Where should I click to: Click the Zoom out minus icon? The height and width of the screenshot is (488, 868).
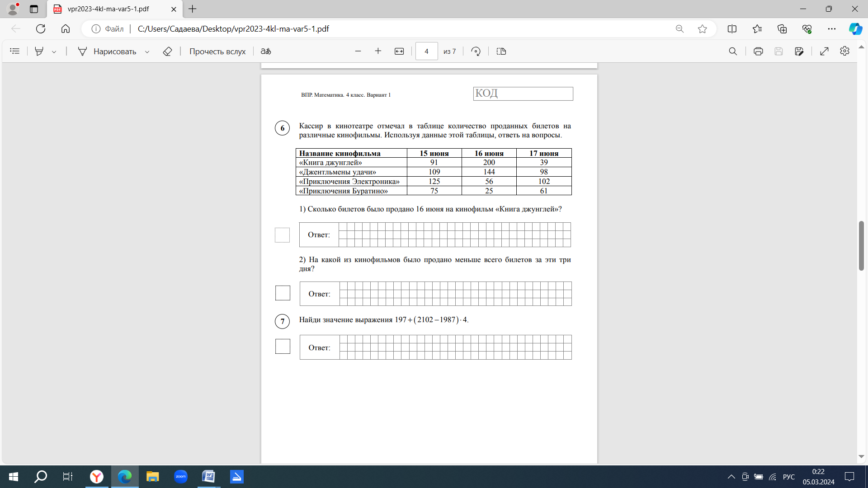pos(358,52)
